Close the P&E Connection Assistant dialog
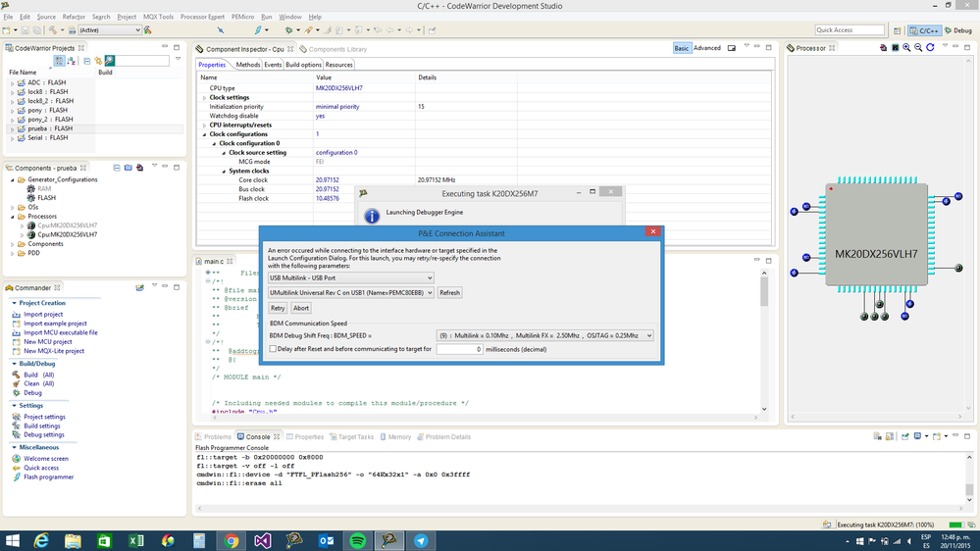 pos(653,231)
